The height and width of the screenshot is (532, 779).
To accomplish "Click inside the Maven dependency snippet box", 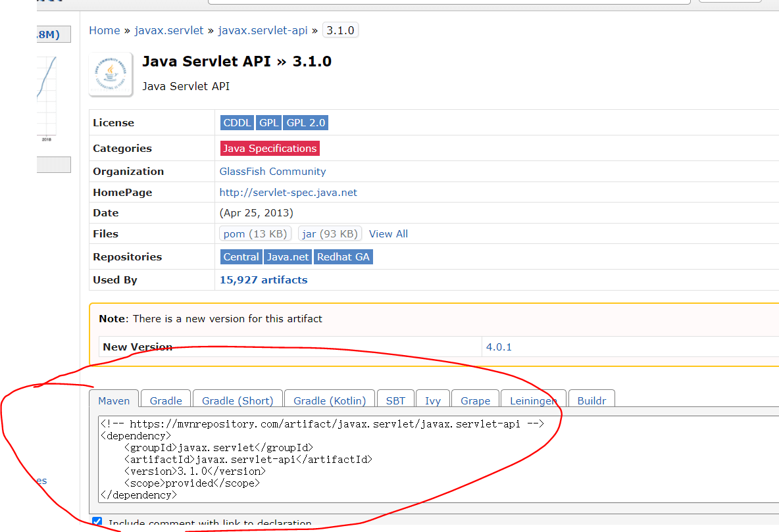I will 439,460.
